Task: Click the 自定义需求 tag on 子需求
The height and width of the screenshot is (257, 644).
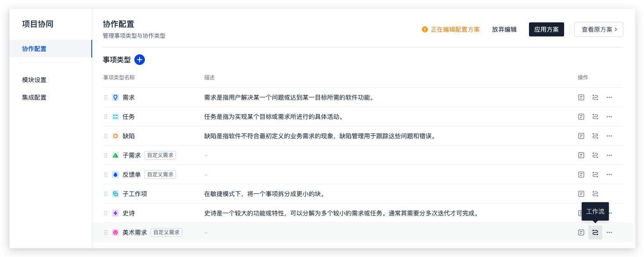Action: pyautogui.click(x=160, y=155)
